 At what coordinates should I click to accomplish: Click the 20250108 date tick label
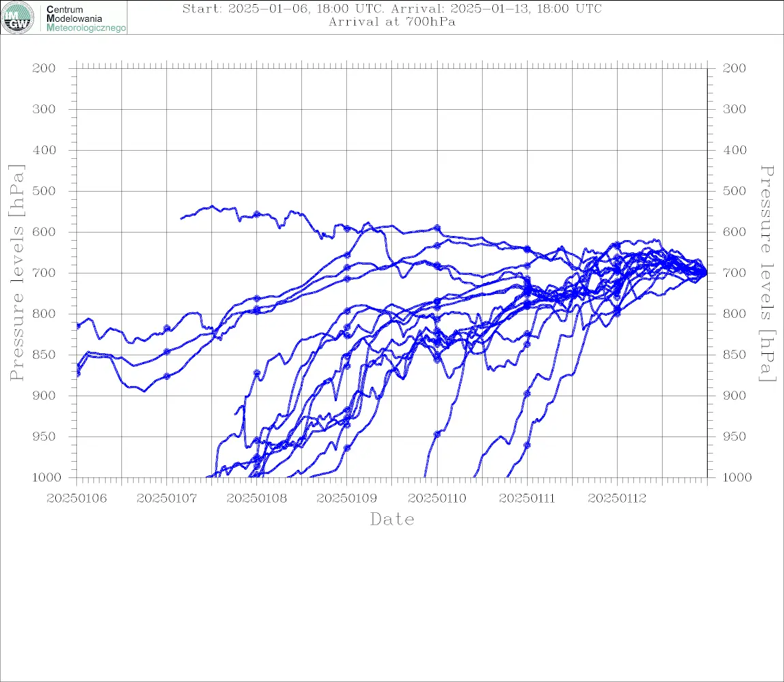point(256,499)
